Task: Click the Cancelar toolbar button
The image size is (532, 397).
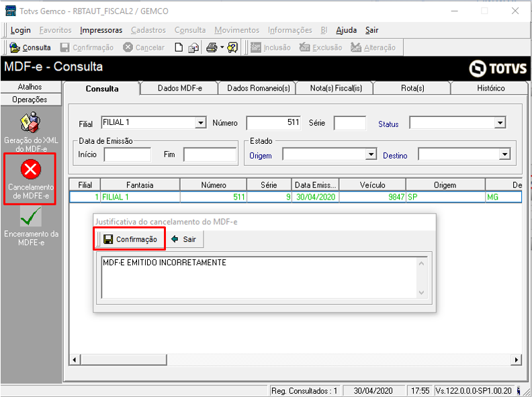Action: click(x=144, y=48)
